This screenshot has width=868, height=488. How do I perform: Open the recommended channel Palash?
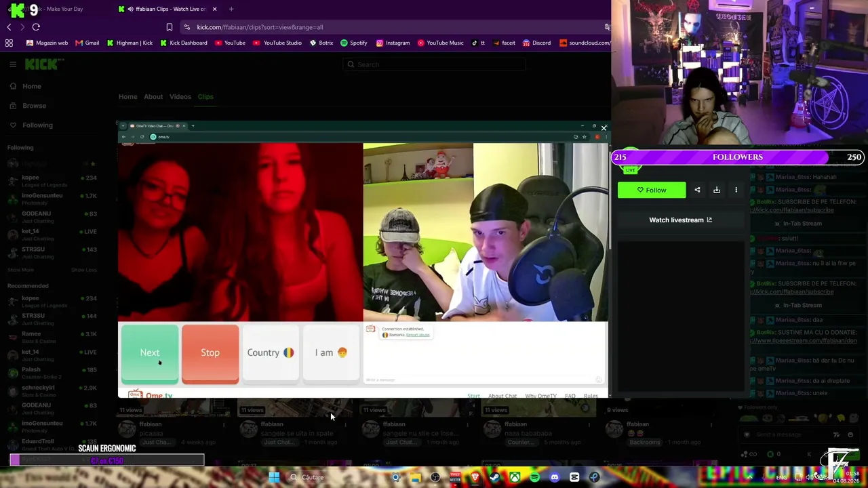coord(52,373)
